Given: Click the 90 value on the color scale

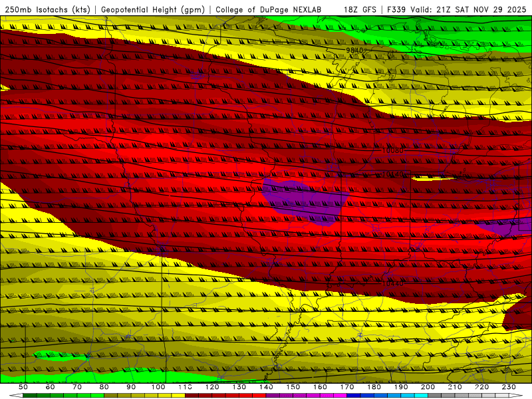Looking at the screenshot, I should [x=131, y=387].
